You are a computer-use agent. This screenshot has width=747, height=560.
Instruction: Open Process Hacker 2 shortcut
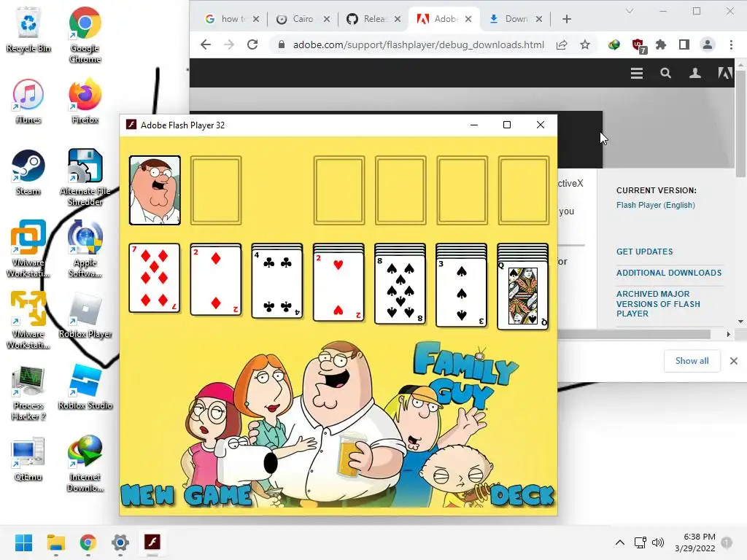[x=28, y=393]
